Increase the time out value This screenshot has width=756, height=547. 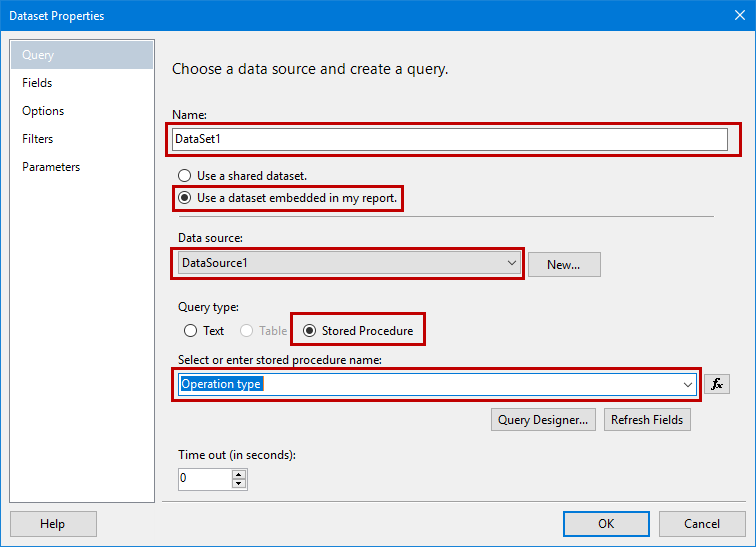238,474
